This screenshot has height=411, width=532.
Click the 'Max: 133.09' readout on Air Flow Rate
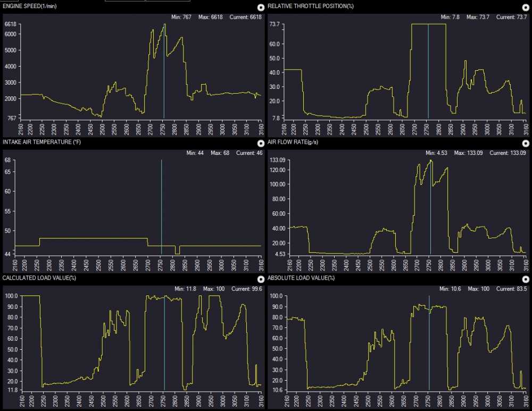(x=469, y=153)
